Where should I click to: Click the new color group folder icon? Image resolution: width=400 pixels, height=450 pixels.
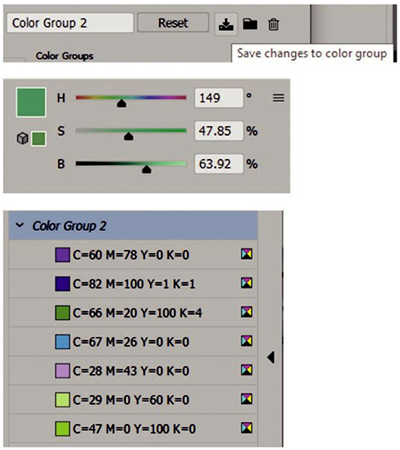coord(250,24)
